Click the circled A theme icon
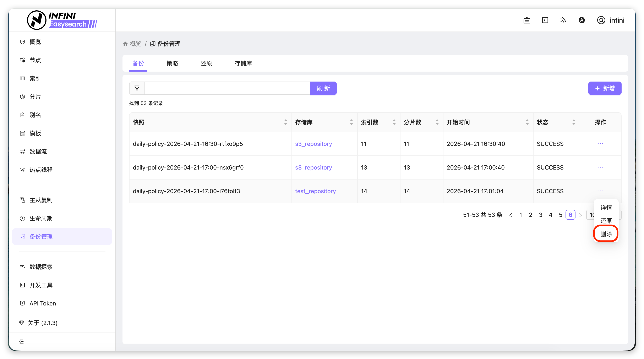 click(x=582, y=20)
